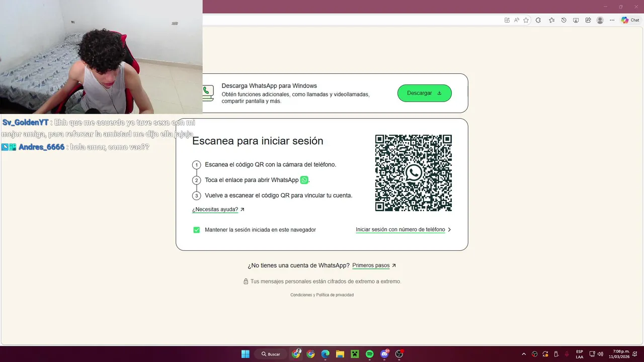Click the Share icon in Edge toolbar
The image size is (644, 362).
click(x=588, y=20)
